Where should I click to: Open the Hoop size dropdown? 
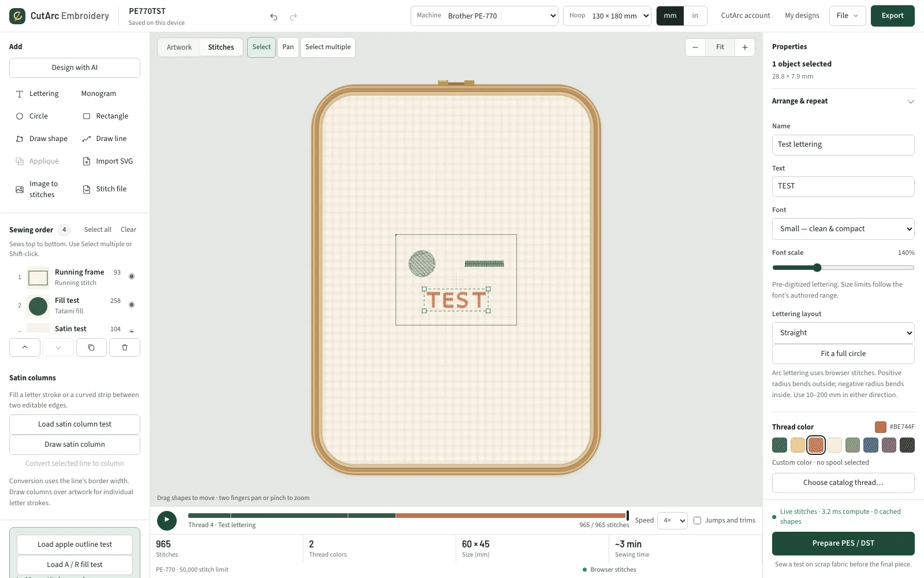coord(607,16)
